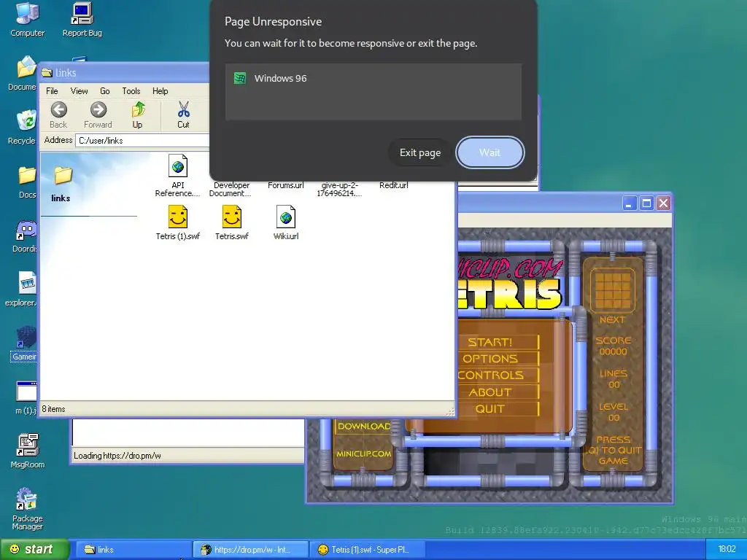Open Tools menu in links window
The image size is (747, 560).
(x=131, y=91)
